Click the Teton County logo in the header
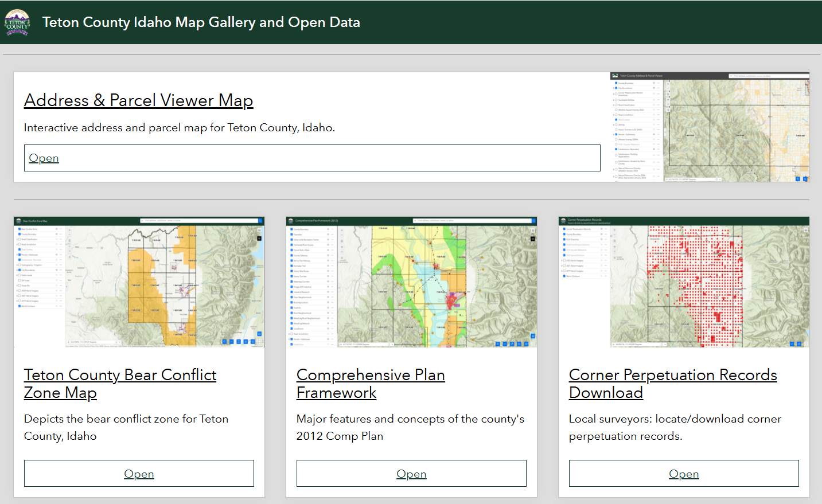822x504 pixels. (x=17, y=22)
